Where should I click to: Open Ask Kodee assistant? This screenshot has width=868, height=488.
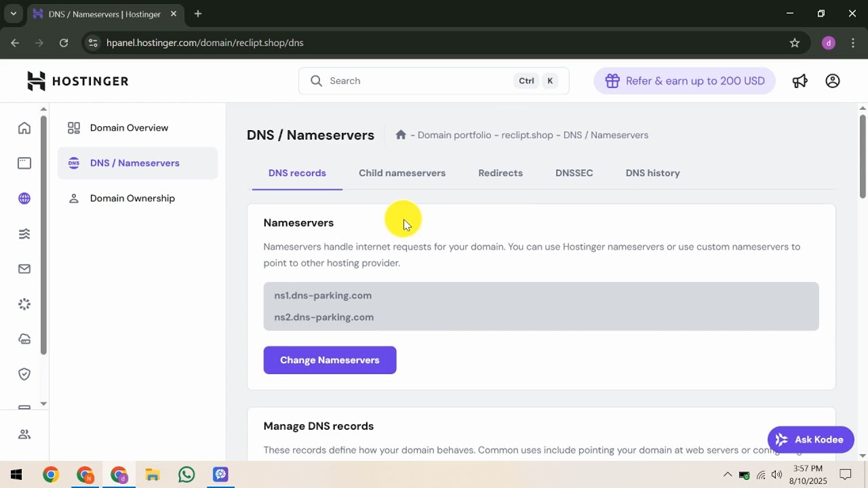[811, 440]
